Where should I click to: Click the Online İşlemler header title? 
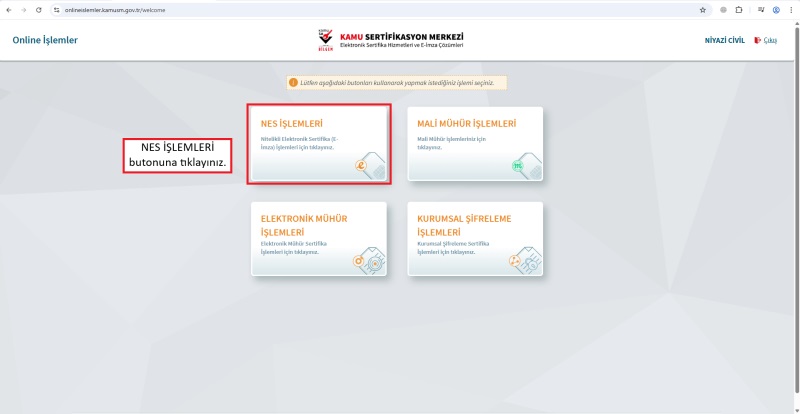(45, 40)
